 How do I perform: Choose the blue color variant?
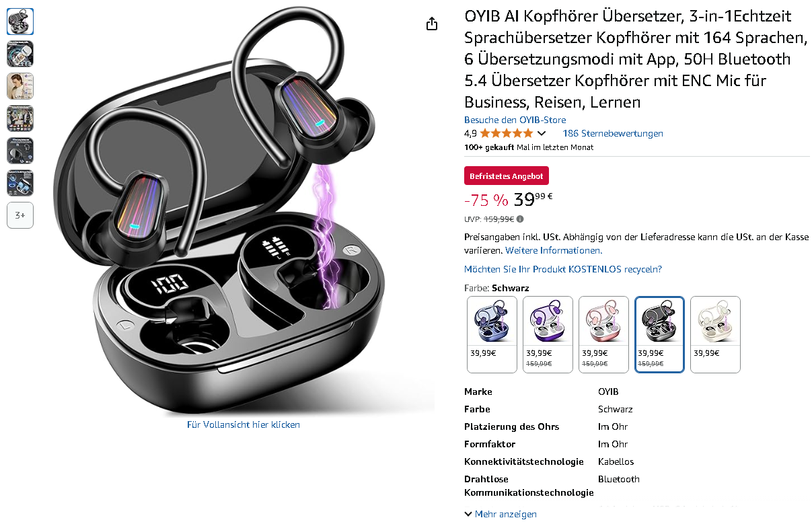pyautogui.click(x=492, y=334)
